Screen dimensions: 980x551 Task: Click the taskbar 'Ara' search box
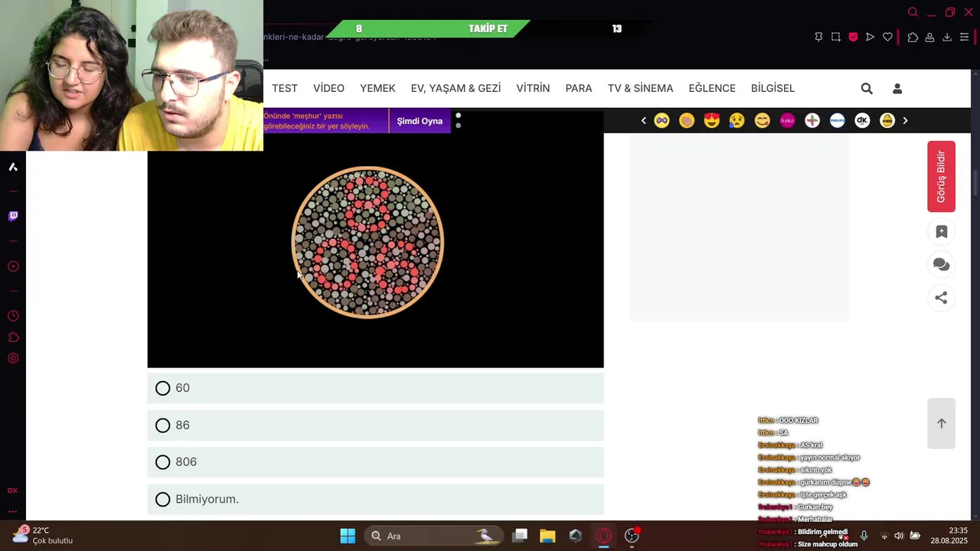pos(434,536)
